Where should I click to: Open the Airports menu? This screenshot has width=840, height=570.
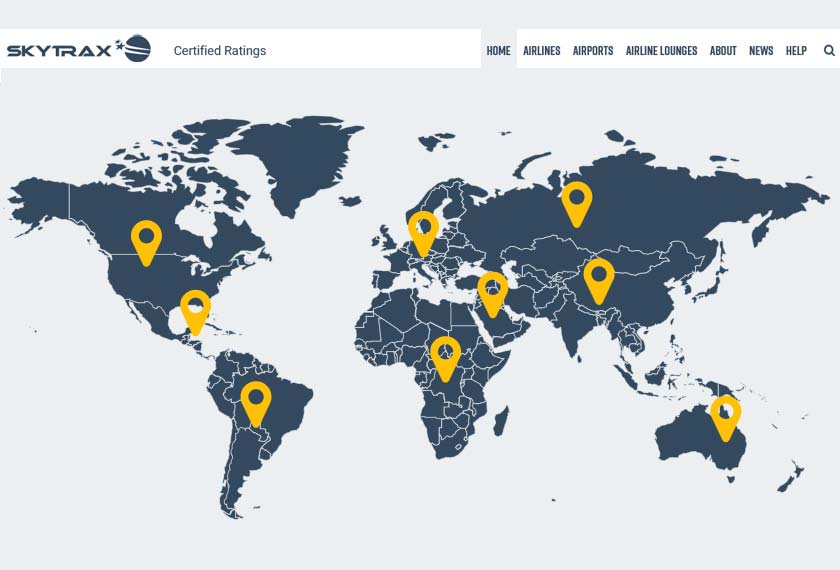coord(593,50)
